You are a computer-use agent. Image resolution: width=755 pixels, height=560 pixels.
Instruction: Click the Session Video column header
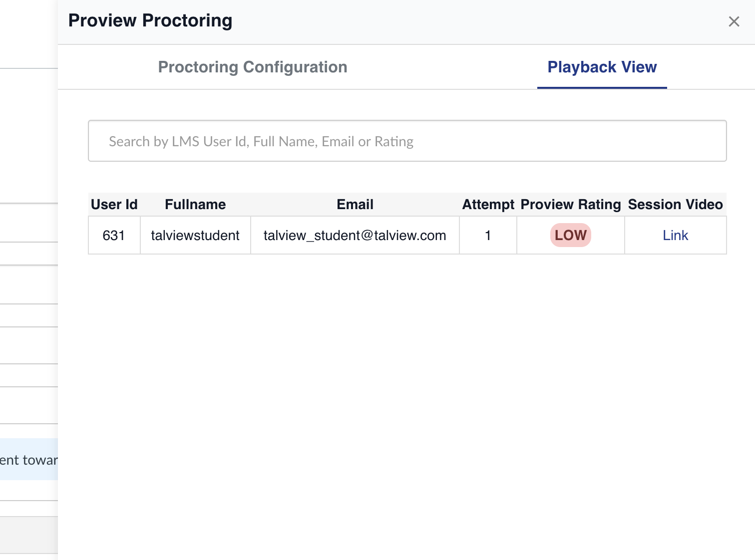(675, 204)
